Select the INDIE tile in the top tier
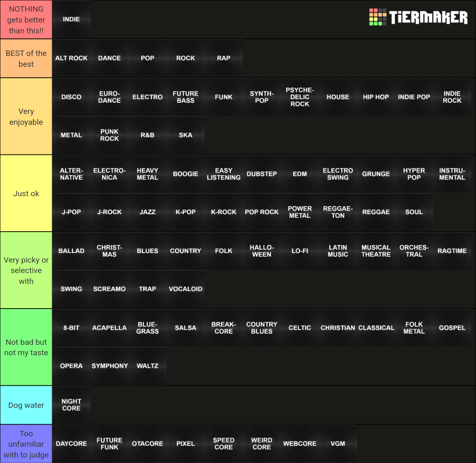 tap(71, 19)
